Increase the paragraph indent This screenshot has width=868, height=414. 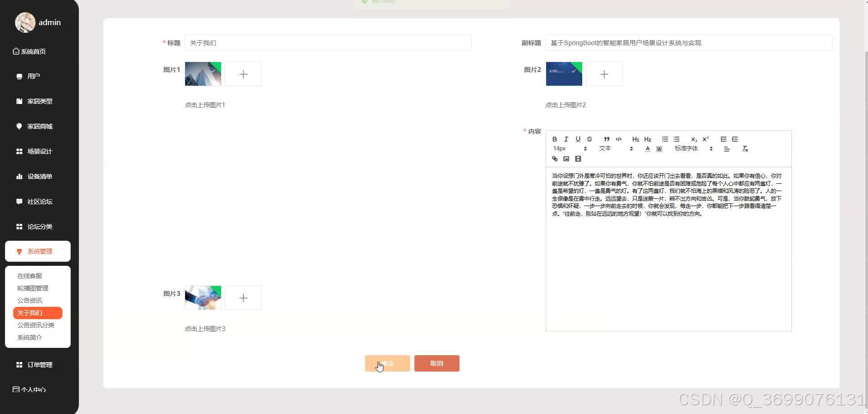735,139
